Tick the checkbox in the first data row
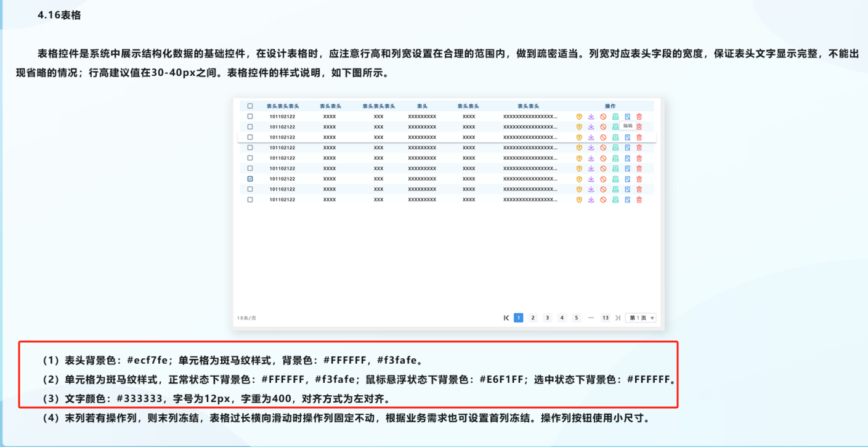 tap(250, 117)
